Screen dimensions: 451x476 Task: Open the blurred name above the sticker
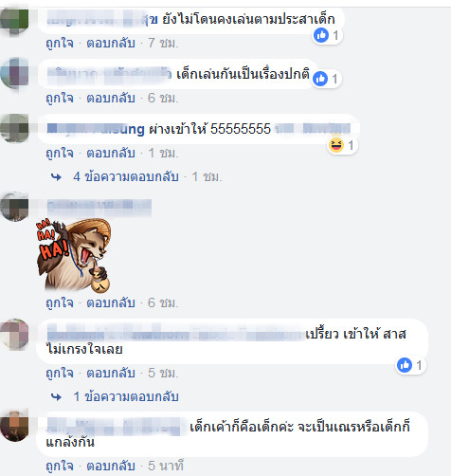click(x=99, y=208)
